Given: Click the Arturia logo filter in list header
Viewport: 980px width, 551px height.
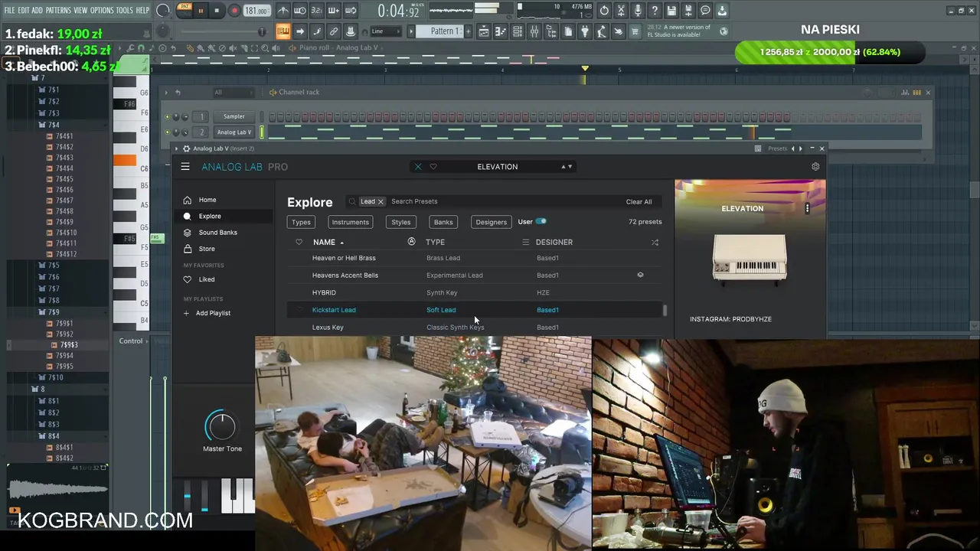Looking at the screenshot, I should coord(411,242).
